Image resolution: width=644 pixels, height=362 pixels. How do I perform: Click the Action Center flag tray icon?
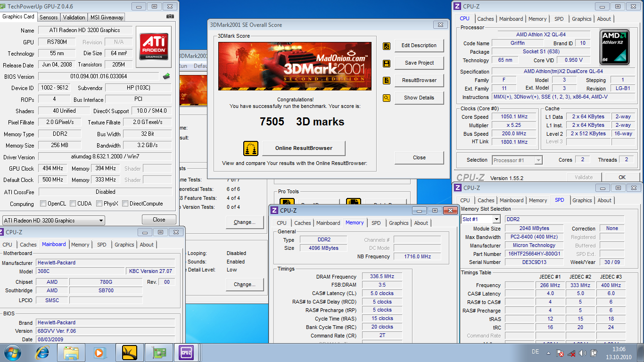coord(560,353)
